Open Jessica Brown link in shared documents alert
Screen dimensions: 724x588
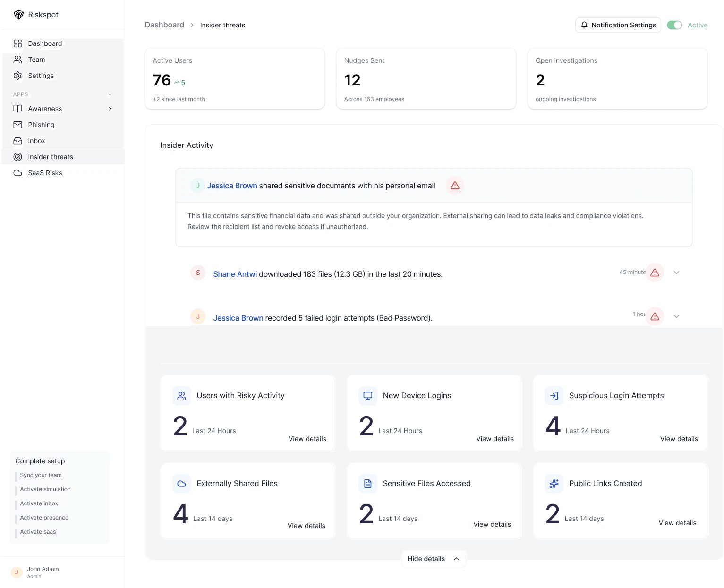[x=232, y=186]
